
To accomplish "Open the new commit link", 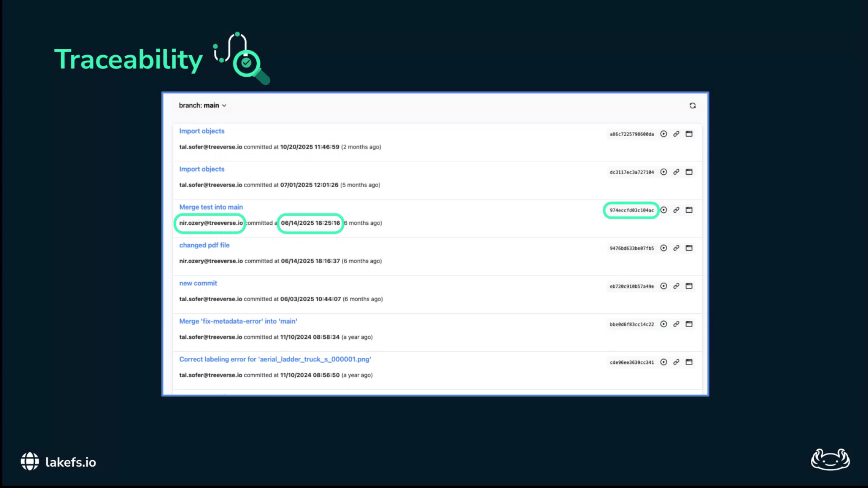I will point(198,283).
